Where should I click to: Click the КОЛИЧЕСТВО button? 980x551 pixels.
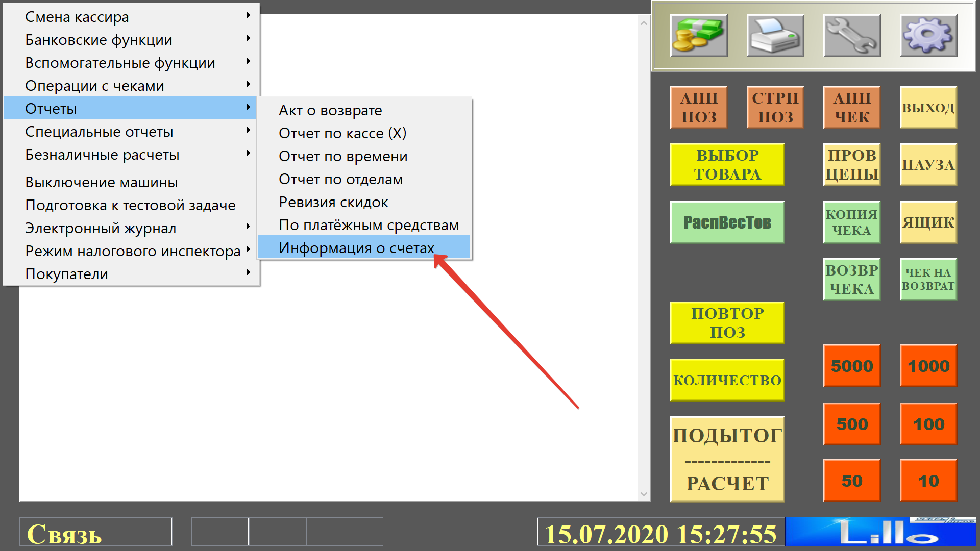pos(727,380)
